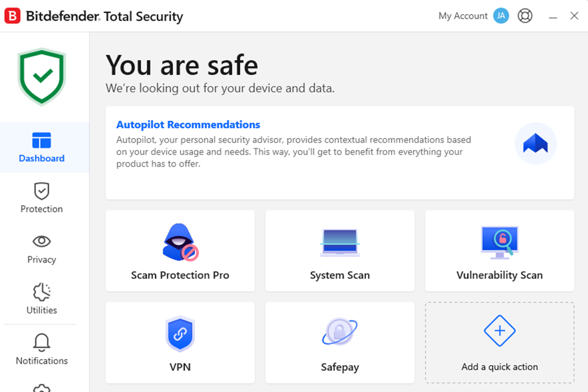Open the Privacy eye icon section
Screen dimensions: 588x392
(42, 249)
